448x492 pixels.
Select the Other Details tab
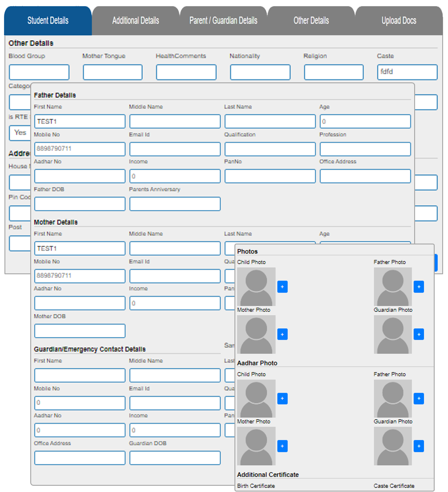pos(311,21)
